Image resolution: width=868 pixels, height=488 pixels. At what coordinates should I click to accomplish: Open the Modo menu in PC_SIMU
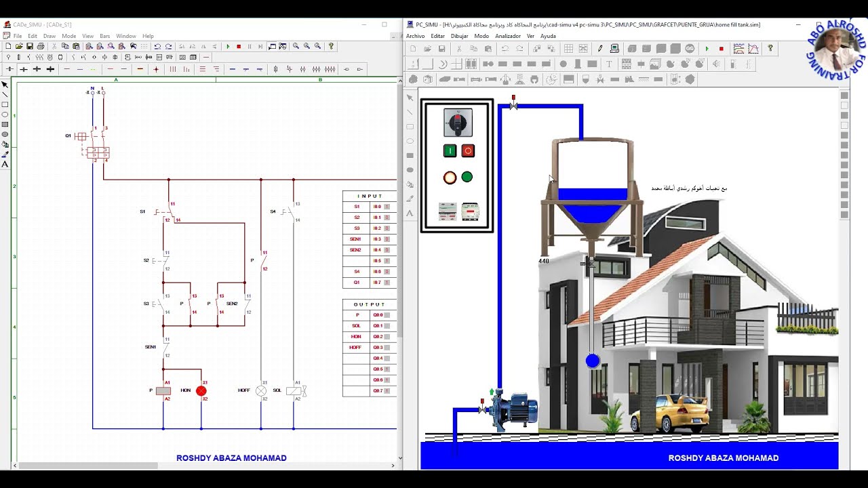[481, 36]
